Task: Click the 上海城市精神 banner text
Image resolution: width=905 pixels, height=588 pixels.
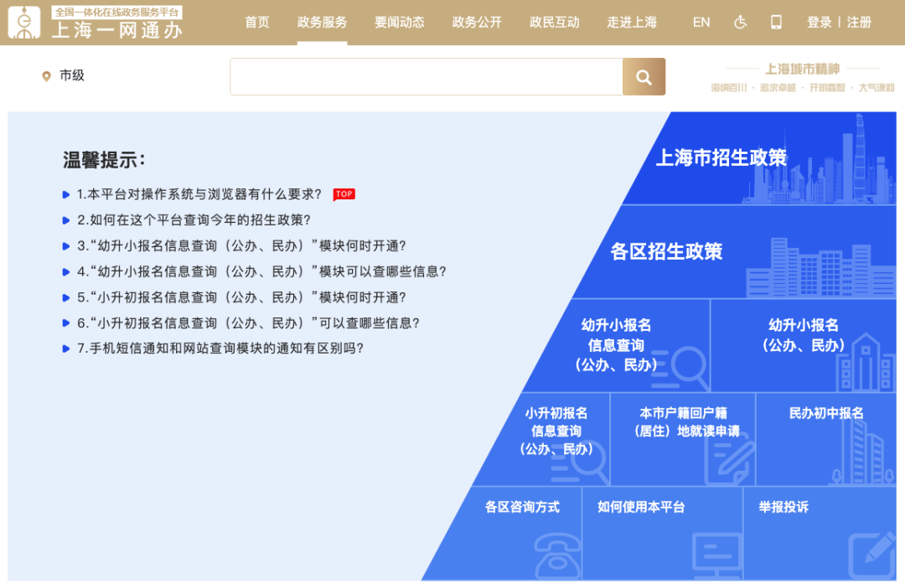Action: tap(802, 70)
